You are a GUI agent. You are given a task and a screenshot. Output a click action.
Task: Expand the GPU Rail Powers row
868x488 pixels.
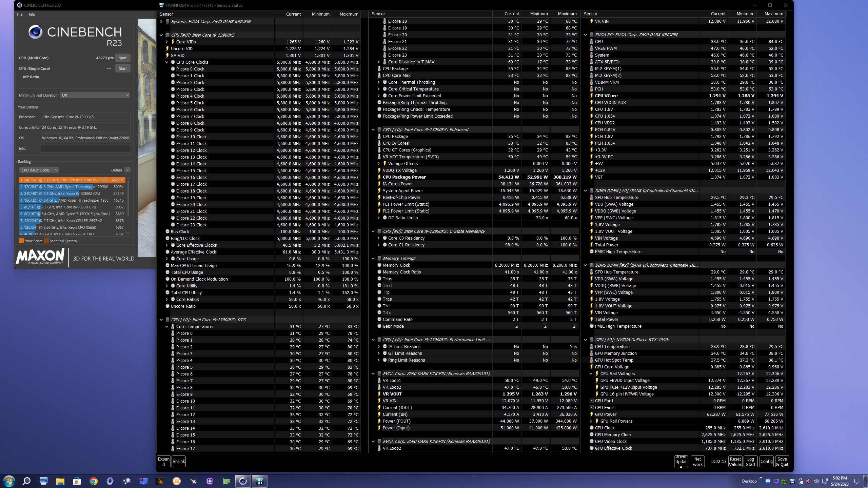pos(591,421)
